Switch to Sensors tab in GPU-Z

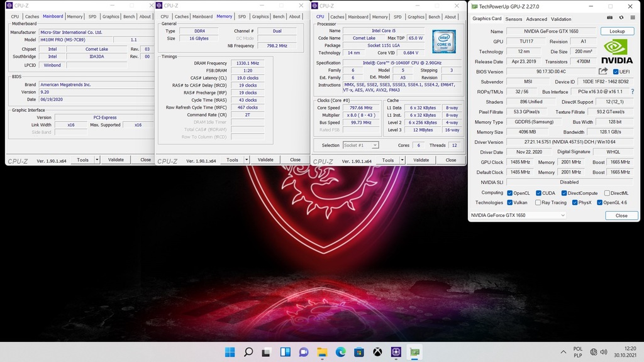click(x=513, y=19)
